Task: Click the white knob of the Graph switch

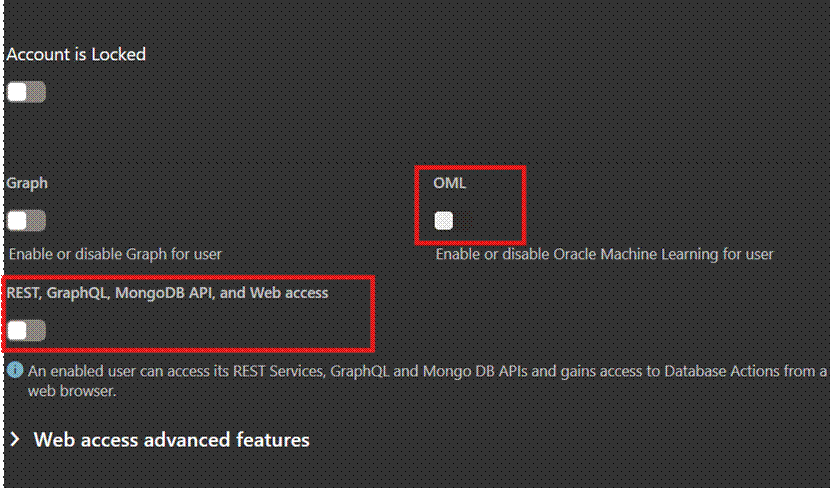Action: [18, 221]
